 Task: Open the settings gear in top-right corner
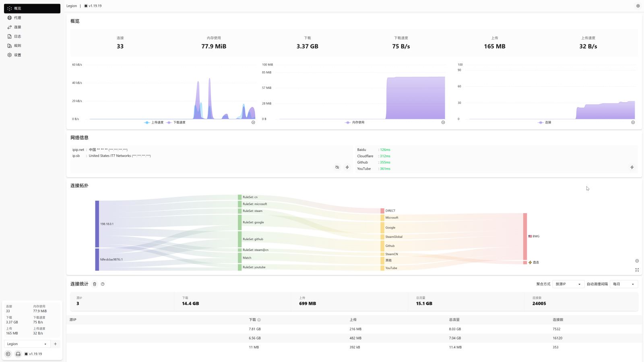pos(638,6)
